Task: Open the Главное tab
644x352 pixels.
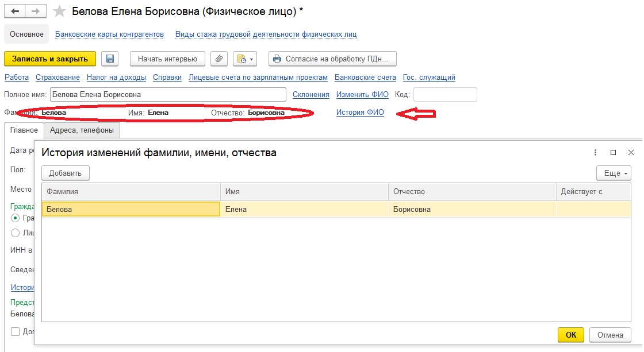Action: [24, 130]
